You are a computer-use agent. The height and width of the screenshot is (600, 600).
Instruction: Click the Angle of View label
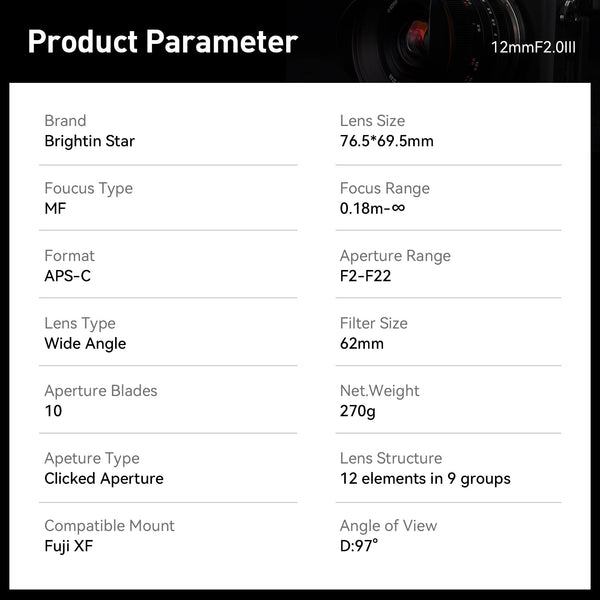pyautogui.click(x=388, y=526)
